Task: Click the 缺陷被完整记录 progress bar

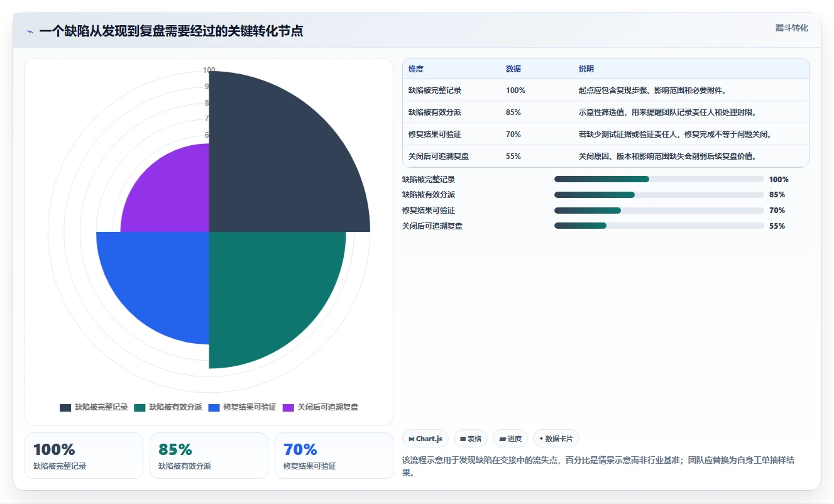Action: [x=659, y=179]
